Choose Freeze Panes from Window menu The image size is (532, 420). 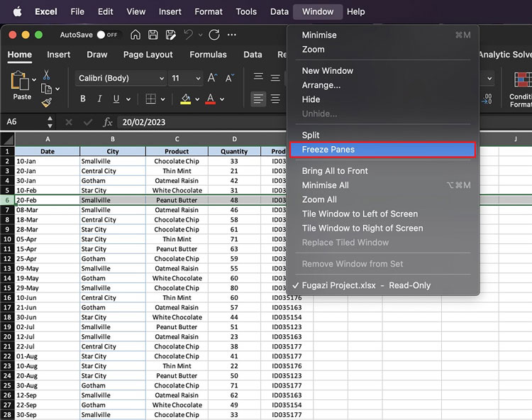[x=383, y=150]
